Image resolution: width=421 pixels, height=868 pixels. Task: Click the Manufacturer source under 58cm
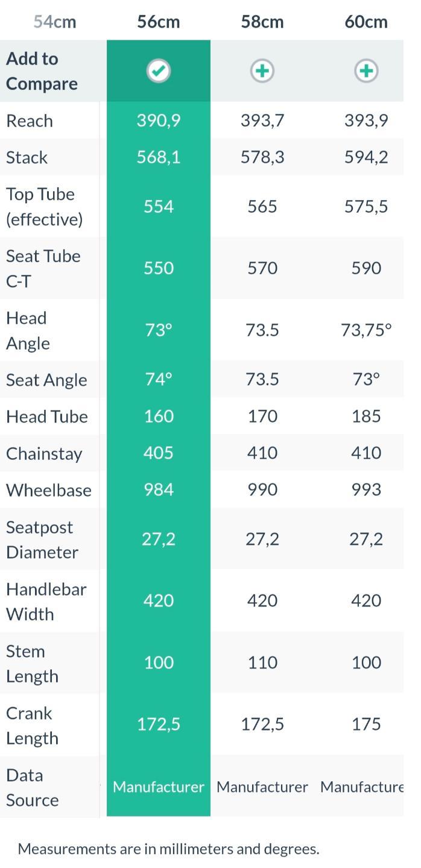point(262,787)
